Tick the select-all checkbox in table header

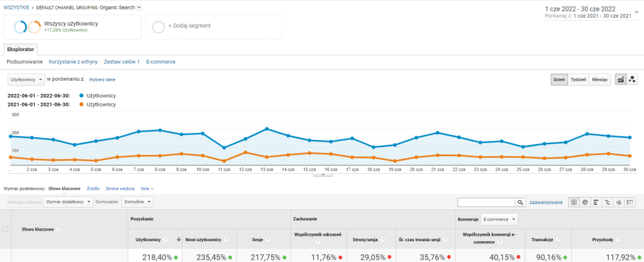(x=6, y=229)
